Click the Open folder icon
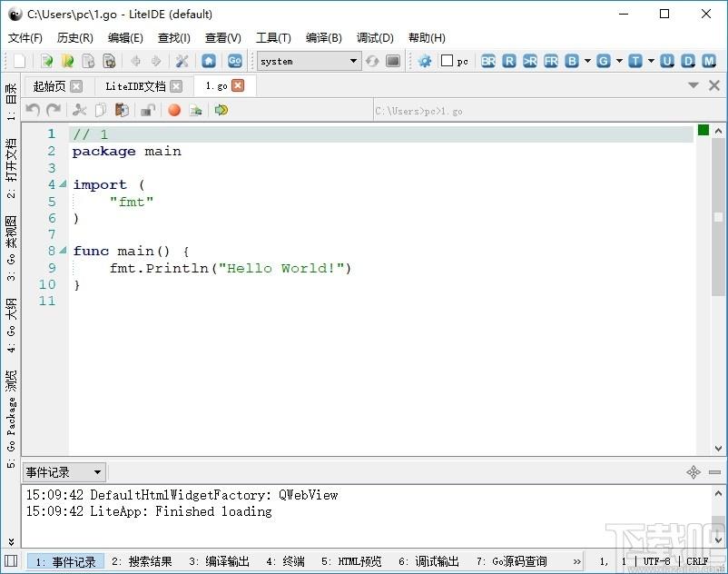Screen dimensions: 728x574 coord(68,61)
